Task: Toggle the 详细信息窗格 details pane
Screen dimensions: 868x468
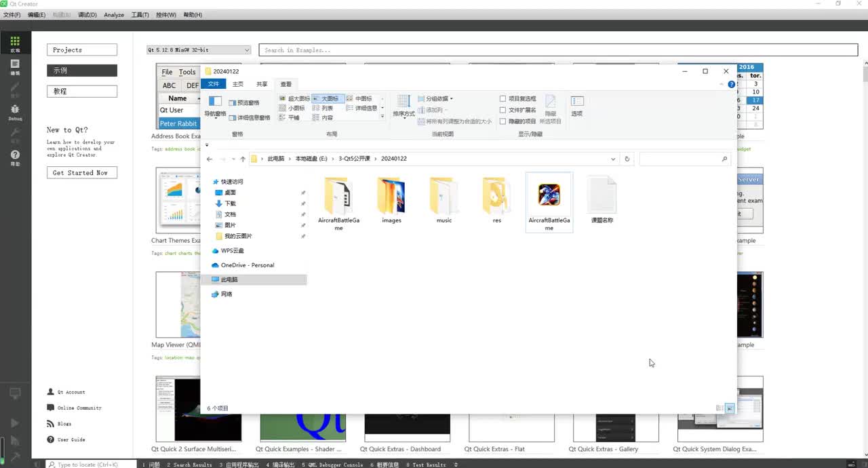Action: click(249, 117)
